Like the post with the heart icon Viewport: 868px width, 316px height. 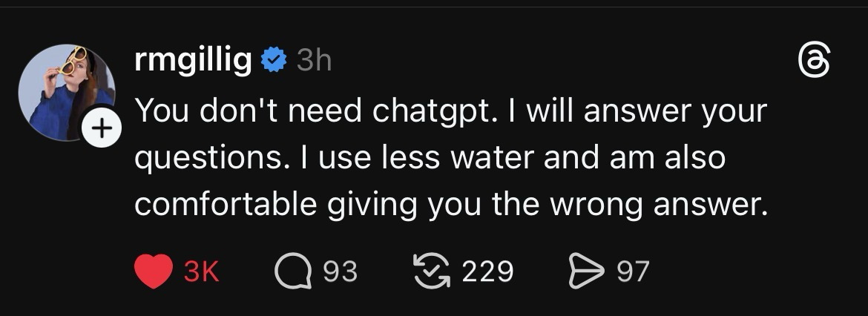point(154,271)
